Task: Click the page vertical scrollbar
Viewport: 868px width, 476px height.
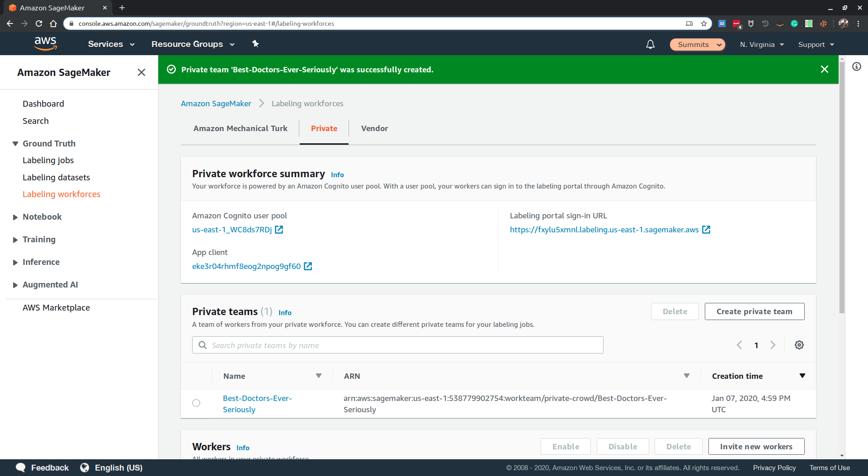Action: (x=842, y=187)
